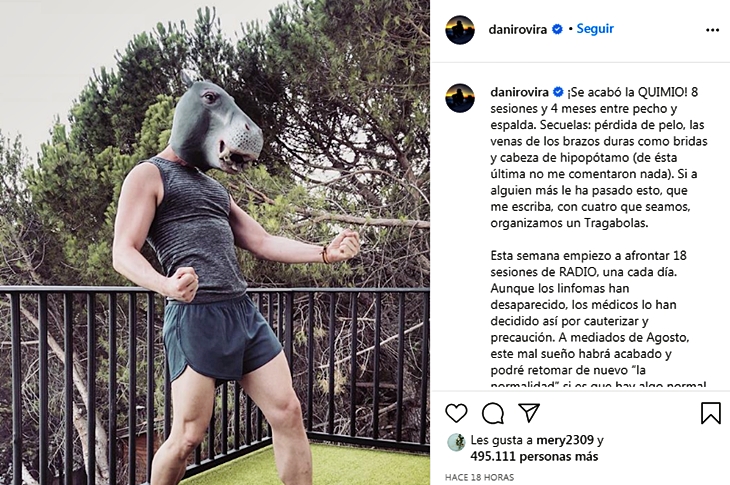Click the verified badge in the header
The height and width of the screenshot is (485, 730).
pyautogui.click(x=557, y=29)
